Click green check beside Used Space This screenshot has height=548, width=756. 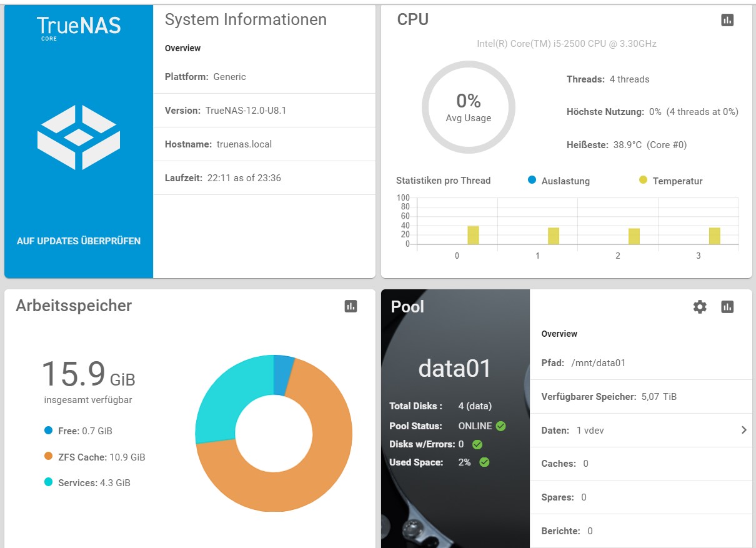(484, 462)
